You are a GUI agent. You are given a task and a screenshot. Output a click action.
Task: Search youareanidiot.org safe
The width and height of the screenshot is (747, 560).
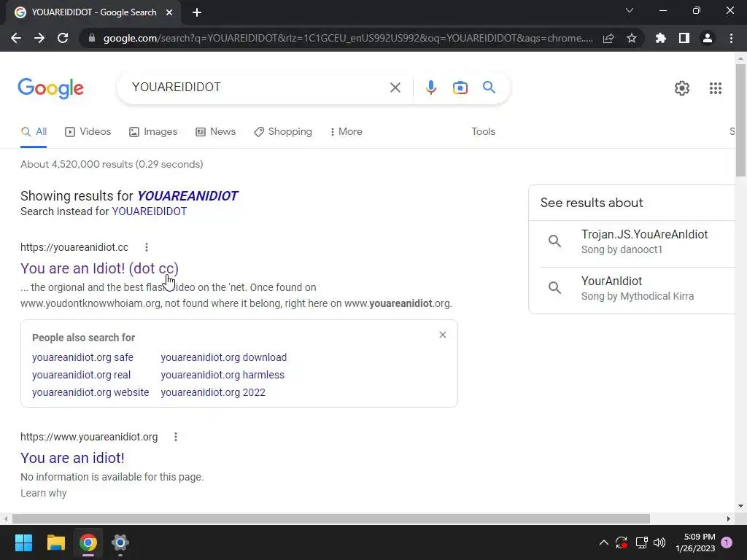[82, 357]
